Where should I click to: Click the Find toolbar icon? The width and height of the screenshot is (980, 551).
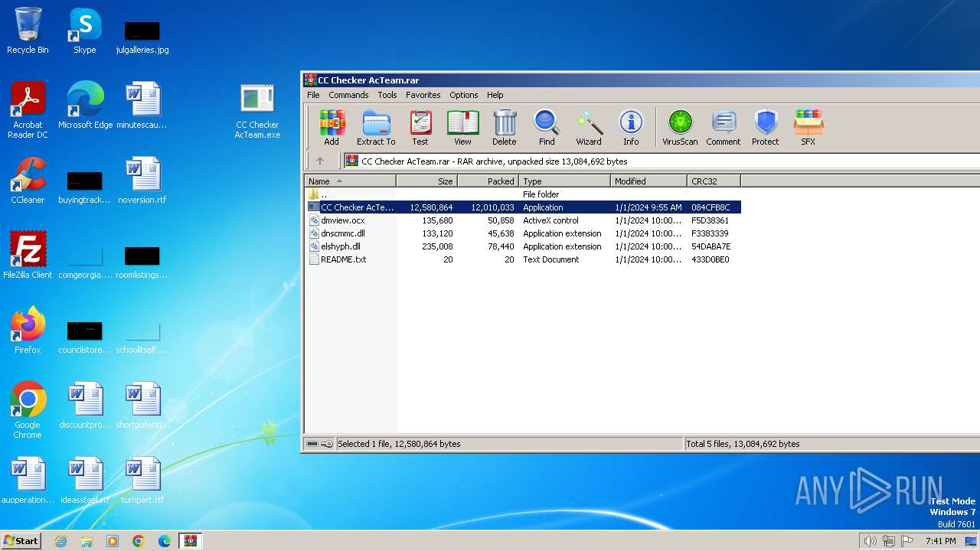coord(547,127)
